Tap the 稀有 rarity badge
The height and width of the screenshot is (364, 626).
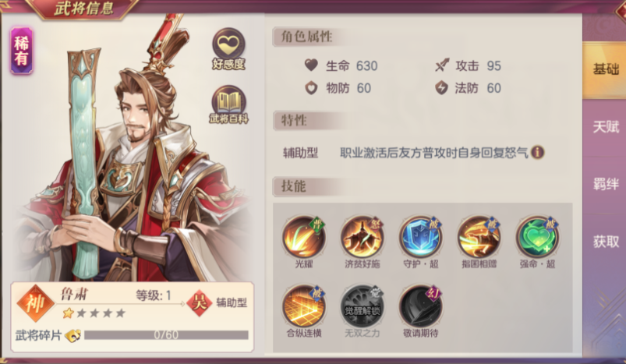[x=22, y=51]
